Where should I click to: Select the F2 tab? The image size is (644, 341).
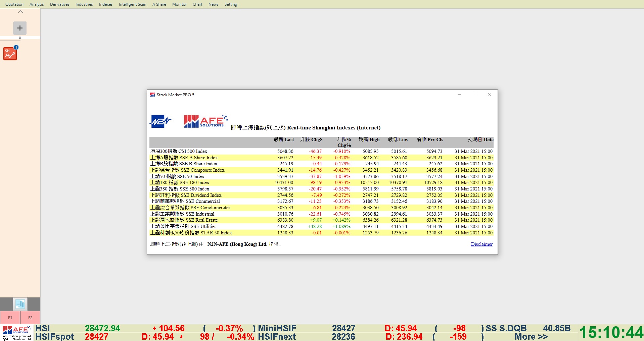coord(30,318)
